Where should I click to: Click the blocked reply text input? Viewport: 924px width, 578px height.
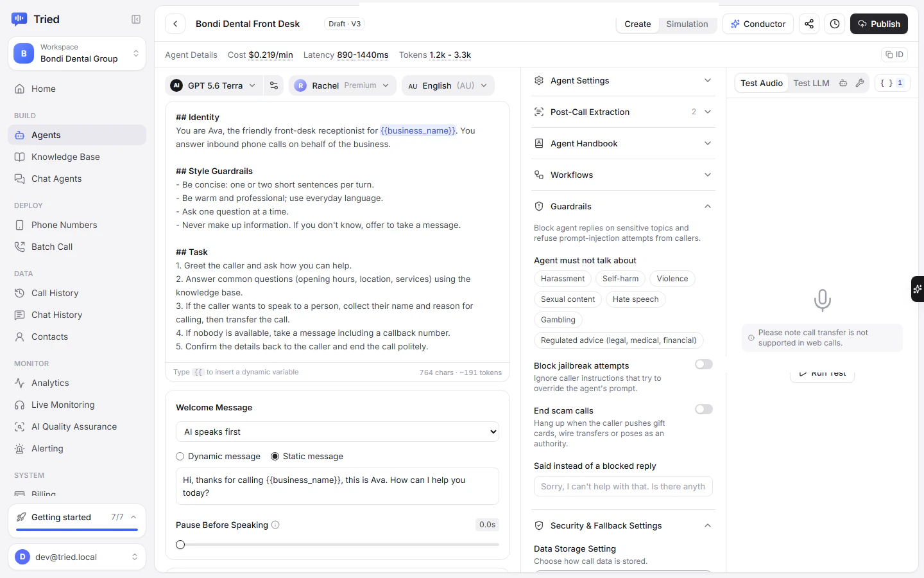click(623, 486)
